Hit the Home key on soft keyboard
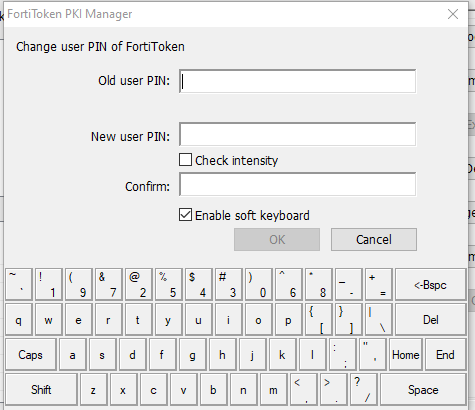 click(406, 354)
